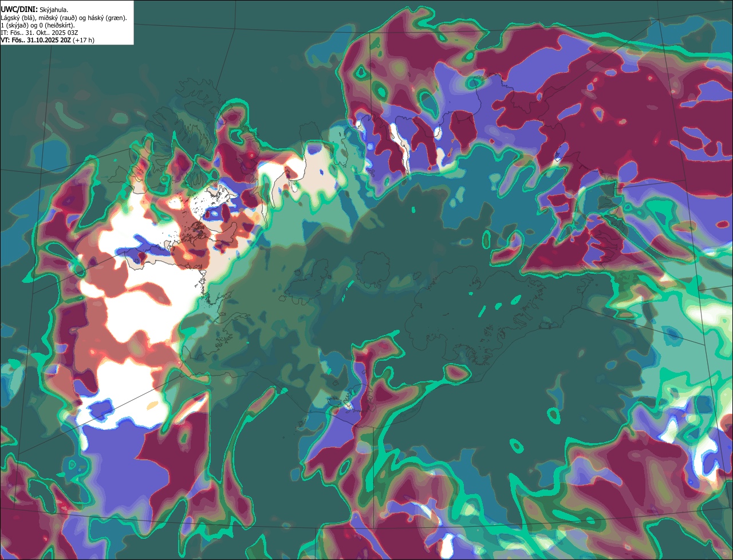The height and width of the screenshot is (560, 733).
Task: Click the 'VT: Fös.. 31.10.2025 20Z (+17 h)' line
Action: (48, 40)
